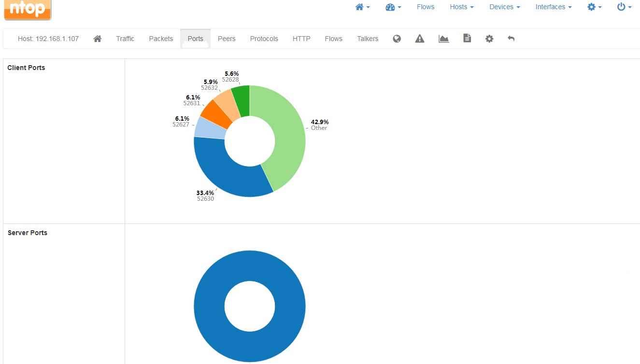Screen dimensions: 640x364
Task: Switch to the HTTP tab
Action: click(x=301, y=39)
